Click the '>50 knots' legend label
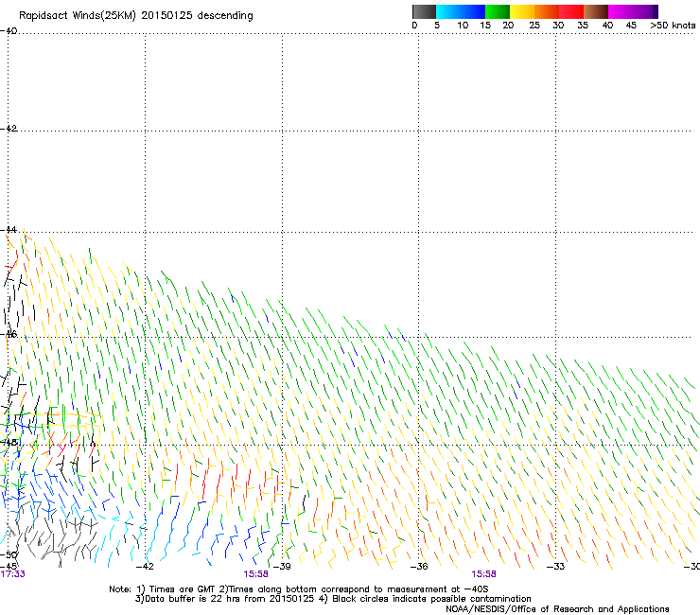 click(x=673, y=25)
